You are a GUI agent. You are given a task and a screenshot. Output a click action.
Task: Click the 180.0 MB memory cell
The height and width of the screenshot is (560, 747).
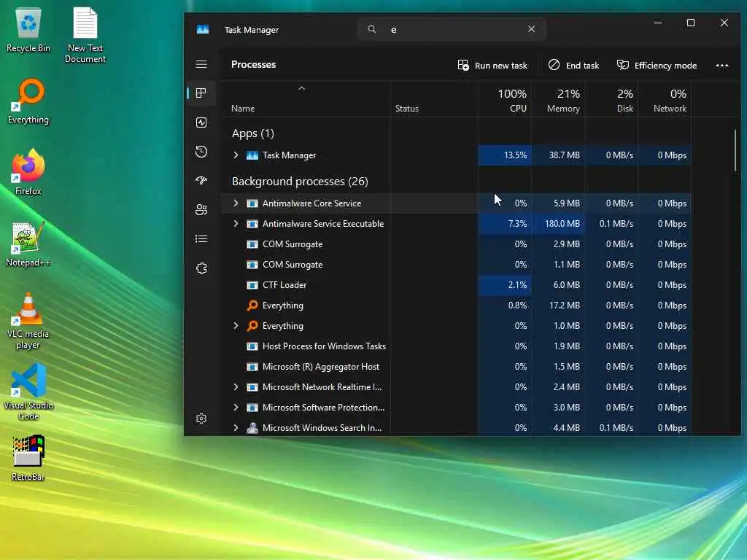(558, 224)
